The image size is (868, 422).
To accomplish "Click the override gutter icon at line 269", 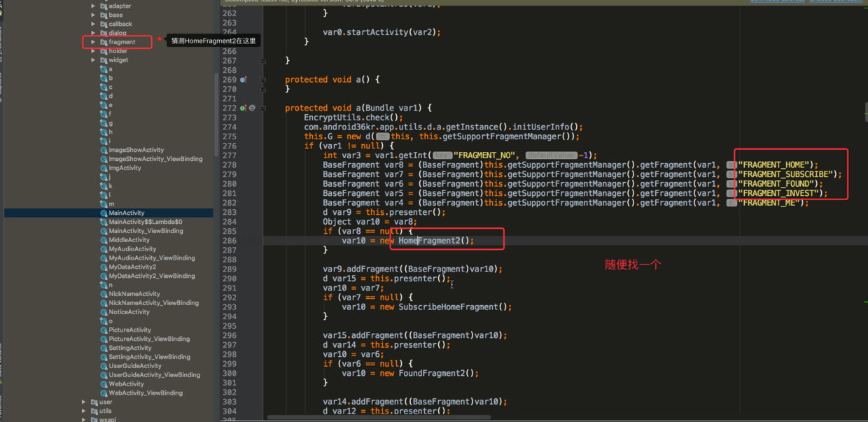I will 244,80.
